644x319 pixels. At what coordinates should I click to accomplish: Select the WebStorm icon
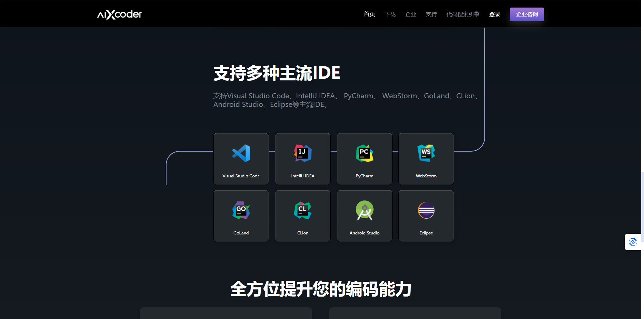426,153
